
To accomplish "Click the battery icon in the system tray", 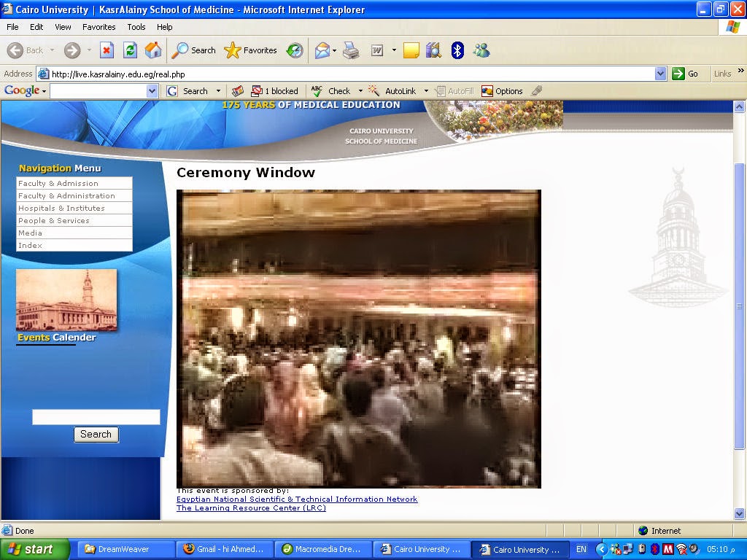I will 642,549.
